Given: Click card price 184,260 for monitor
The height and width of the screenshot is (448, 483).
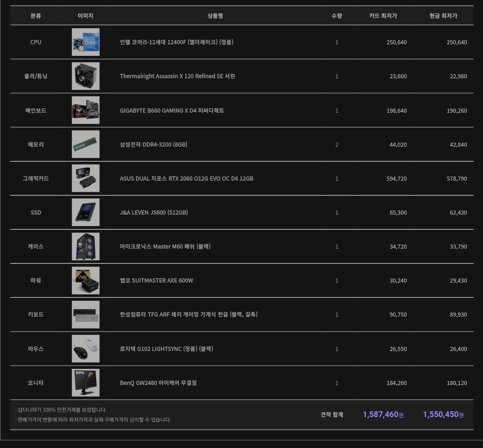Looking at the screenshot, I should pyautogui.click(x=396, y=383).
